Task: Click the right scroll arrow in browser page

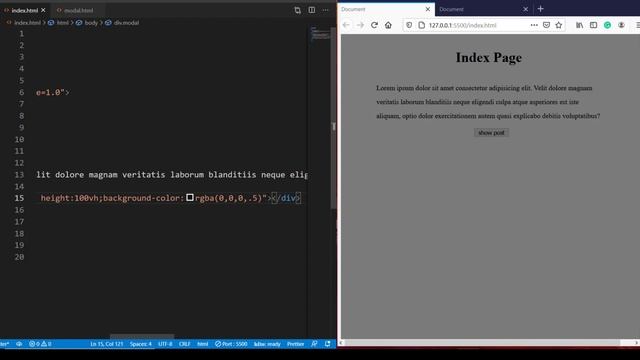Action: (x=636, y=342)
